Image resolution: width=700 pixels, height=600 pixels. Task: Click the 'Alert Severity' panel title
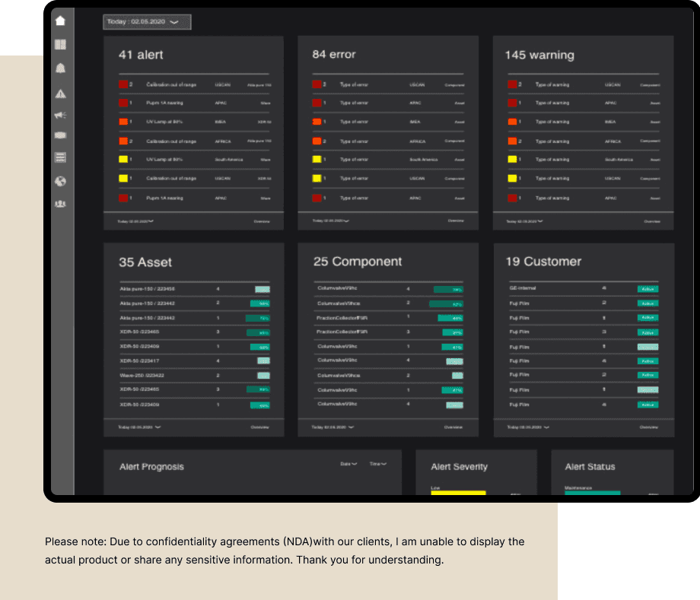(459, 467)
